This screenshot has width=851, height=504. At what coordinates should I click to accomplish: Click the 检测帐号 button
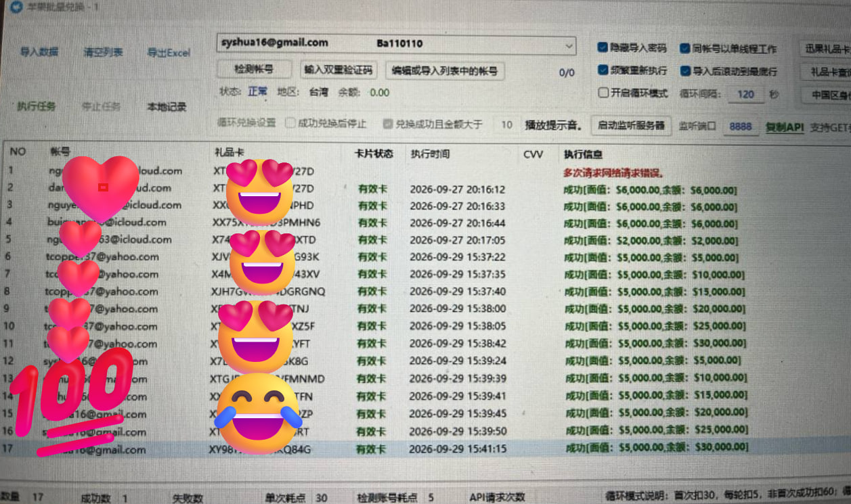(254, 70)
